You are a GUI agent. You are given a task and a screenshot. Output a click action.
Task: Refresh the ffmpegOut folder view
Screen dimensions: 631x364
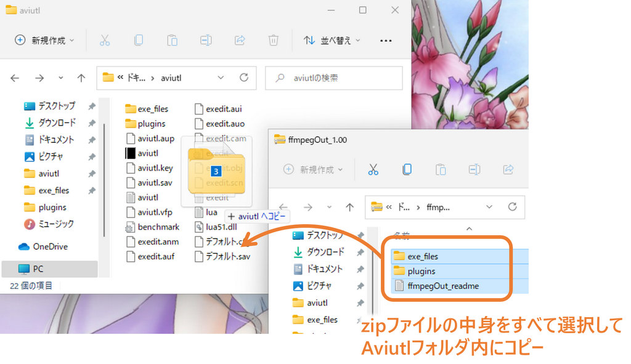click(x=512, y=207)
